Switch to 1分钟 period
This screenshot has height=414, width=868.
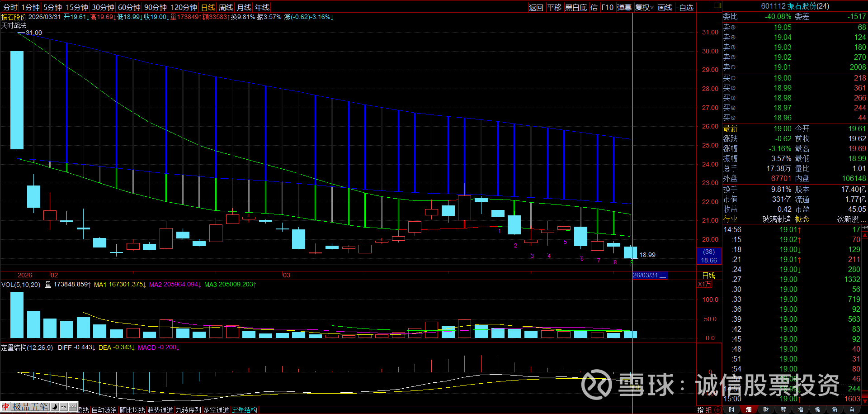[31, 7]
